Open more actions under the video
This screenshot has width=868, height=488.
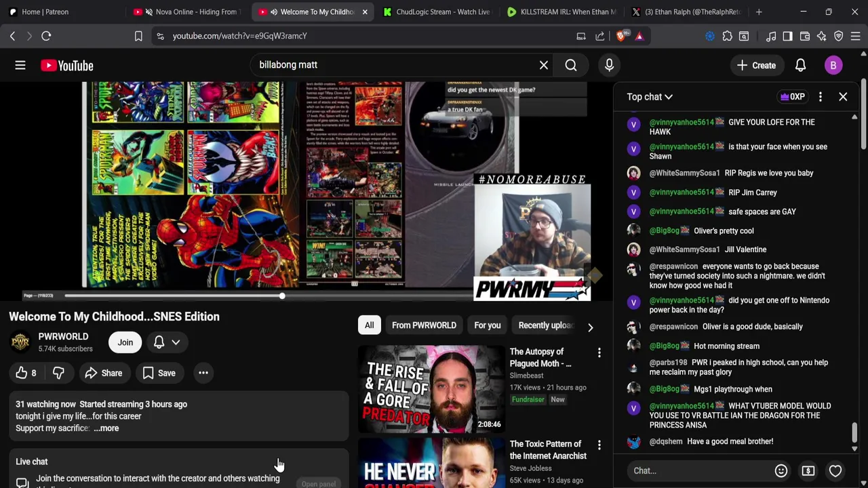tap(203, 373)
